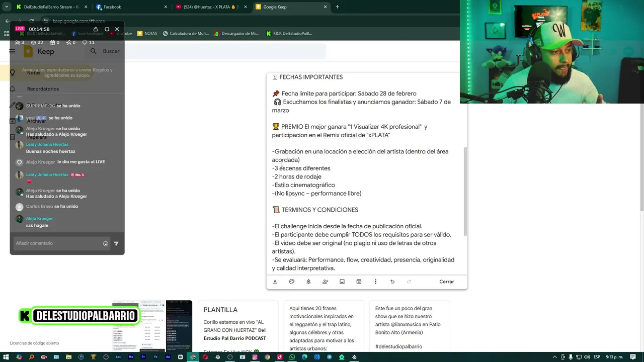
Task: Open Papelera in Keep sidebar
Action: tap(37, 137)
